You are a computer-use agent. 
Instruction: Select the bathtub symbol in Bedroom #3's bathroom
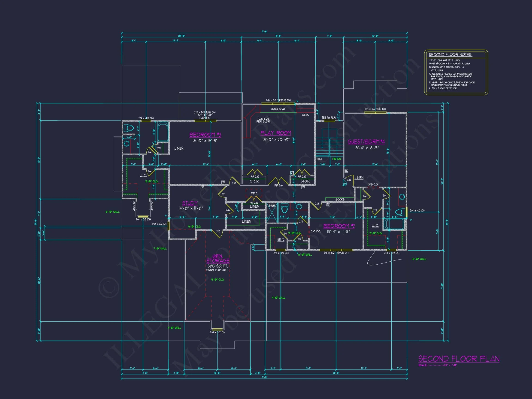pyautogui.click(x=163, y=132)
